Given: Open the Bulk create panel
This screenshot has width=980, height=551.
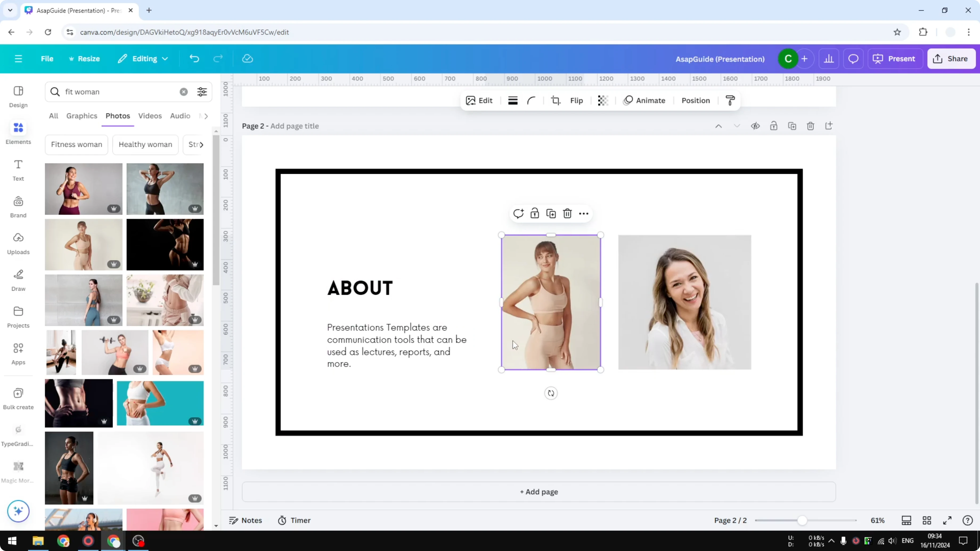Looking at the screenshot, I should [18, 398].
